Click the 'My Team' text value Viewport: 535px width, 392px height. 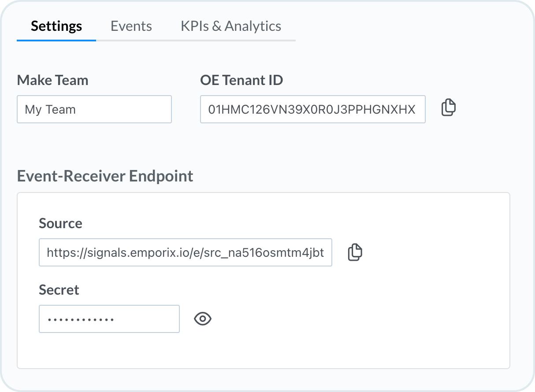coord(50,109)
